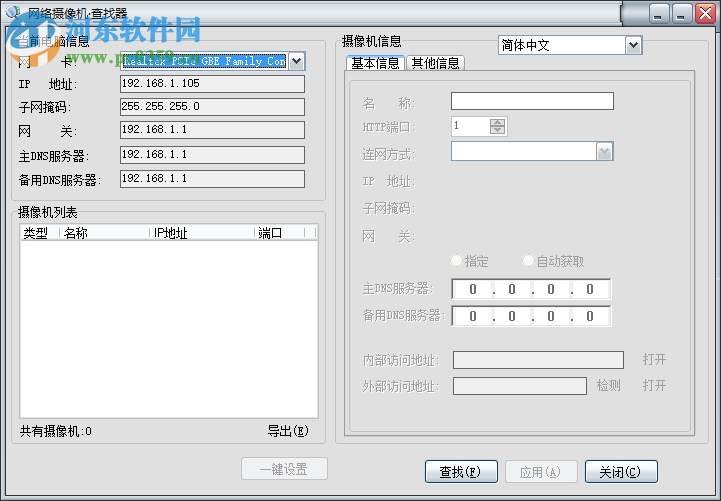
Task: Switch to the 其他信息 tab
Action: click(x=435, y=63)
